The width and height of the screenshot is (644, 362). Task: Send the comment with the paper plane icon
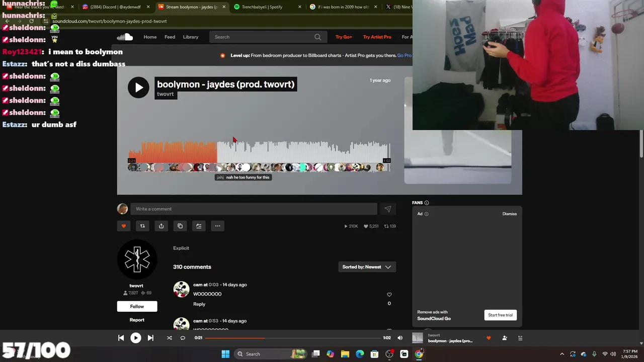387,209
